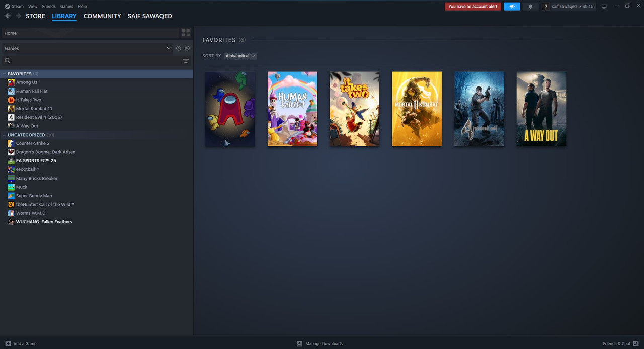Click the It Takes Two list icon
Screen dimensions: 644x349
pos(11,100)
